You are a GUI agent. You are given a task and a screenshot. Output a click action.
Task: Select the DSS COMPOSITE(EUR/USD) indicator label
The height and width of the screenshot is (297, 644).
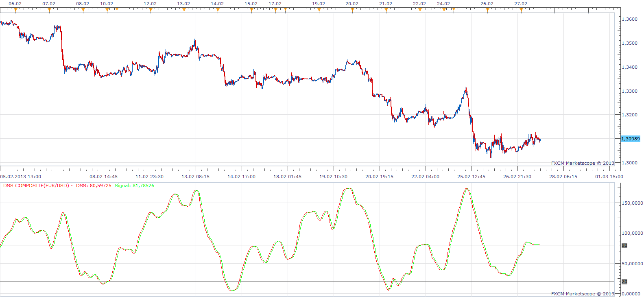36,186
